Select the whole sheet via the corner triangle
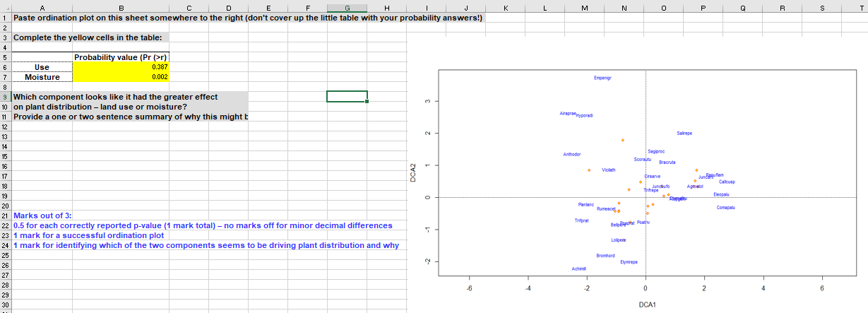The width and height of the screenshot is (868, 313). click(x=6, y=7)
